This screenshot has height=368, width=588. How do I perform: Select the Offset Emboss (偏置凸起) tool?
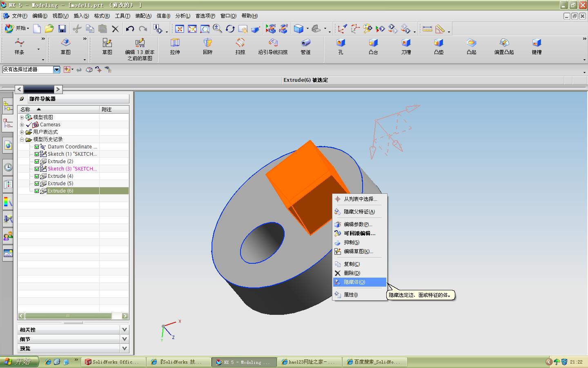(504, 47)
